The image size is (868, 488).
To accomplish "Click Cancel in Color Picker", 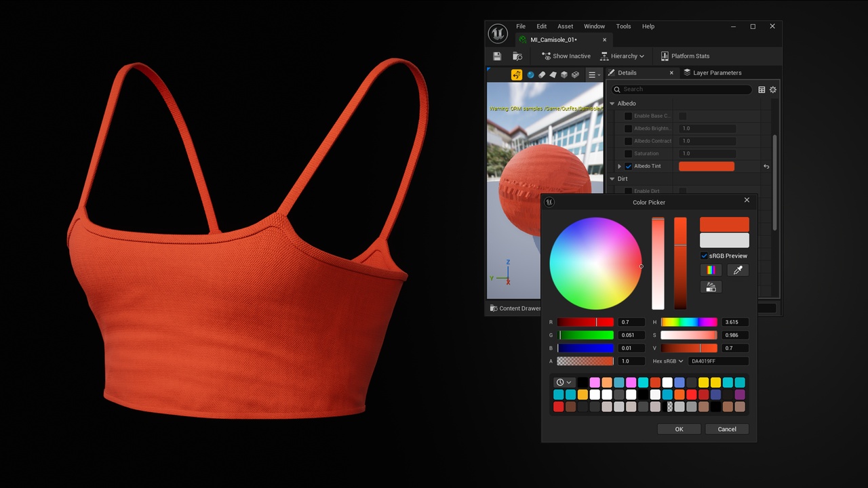I will click(727, 429).
